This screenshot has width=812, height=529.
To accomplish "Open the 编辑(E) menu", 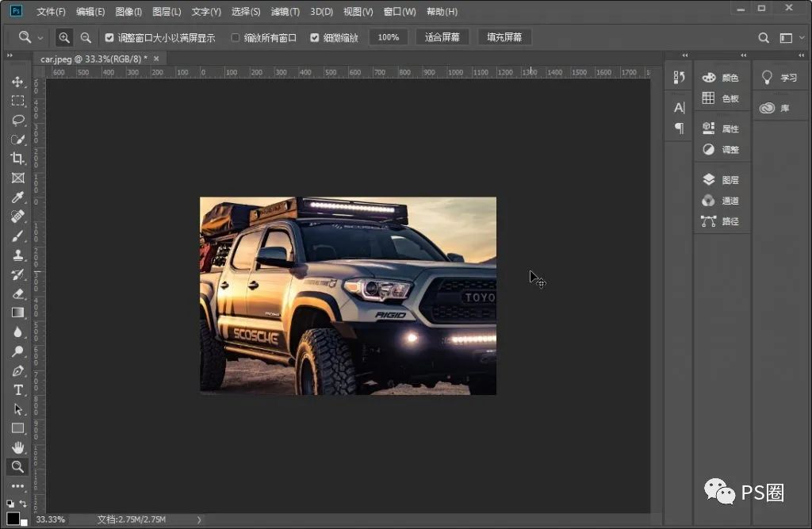I will [90, 11].
